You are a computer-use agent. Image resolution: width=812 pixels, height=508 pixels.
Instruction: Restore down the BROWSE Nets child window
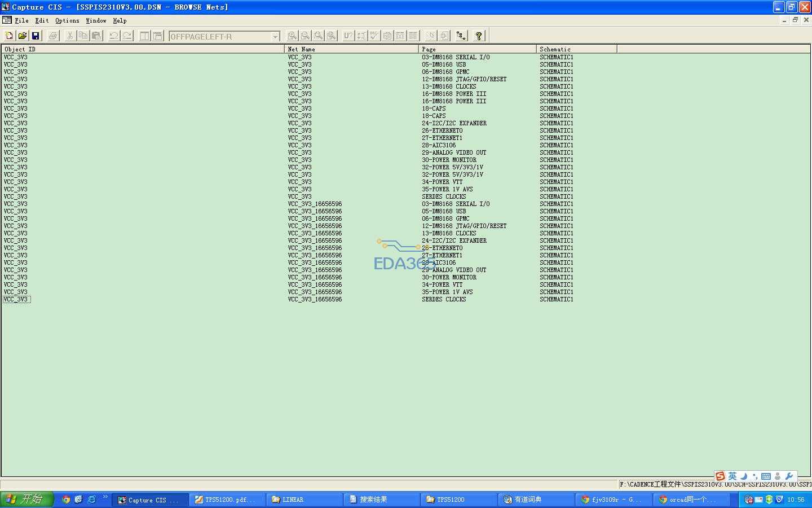[795, 20]
